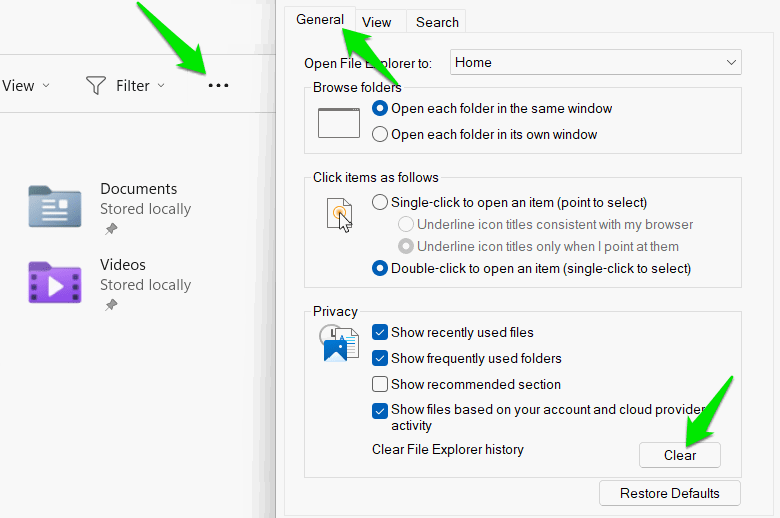The image size is (780, 518).
Task: Click Stored locally under Documents
Action: (x=145, y=209)
